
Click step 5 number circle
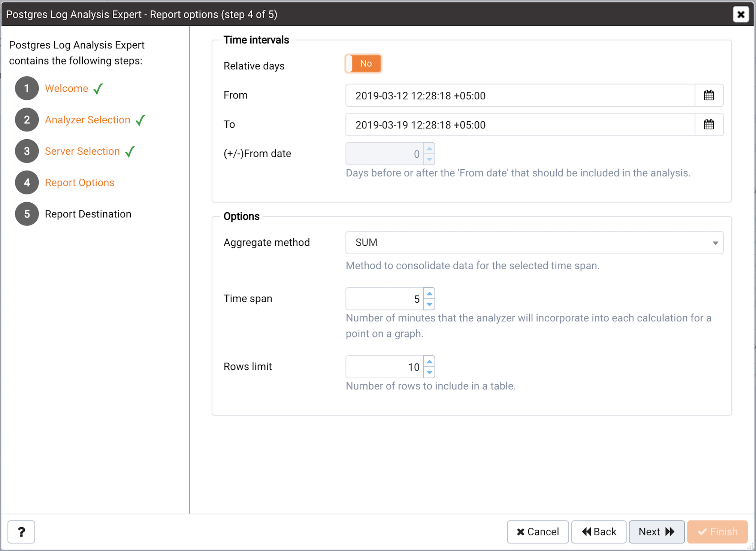27,214
